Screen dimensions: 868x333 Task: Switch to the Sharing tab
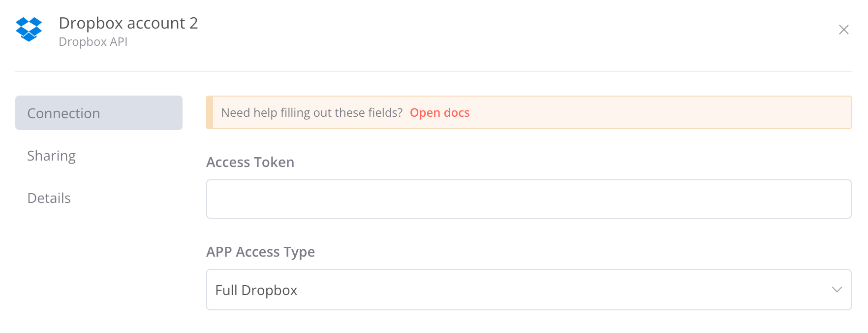click(x=52, y=156)
